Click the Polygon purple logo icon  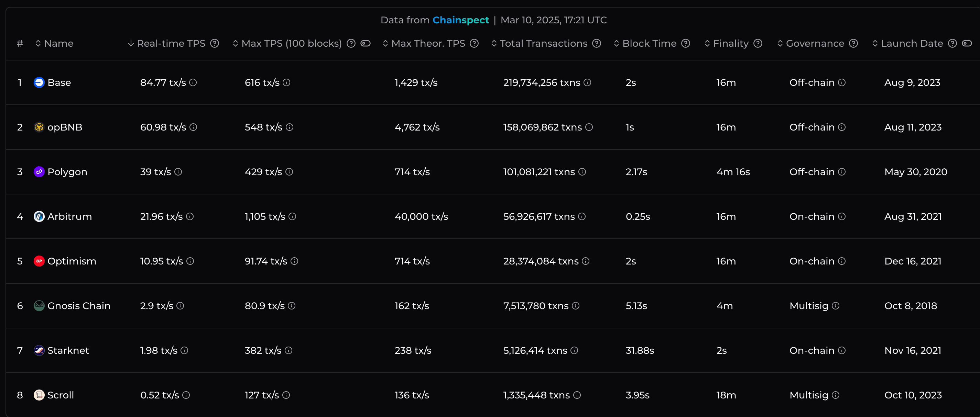tap(39, 172)
